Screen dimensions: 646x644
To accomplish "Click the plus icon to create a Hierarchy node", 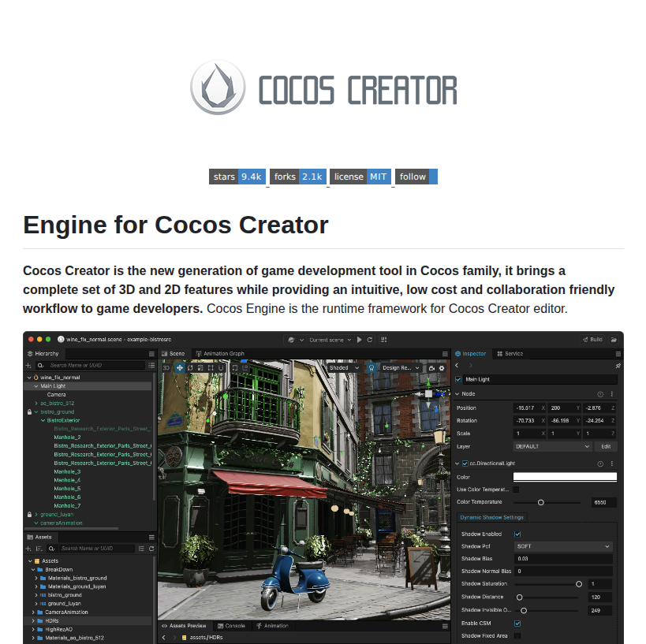I will click(28, 365).
